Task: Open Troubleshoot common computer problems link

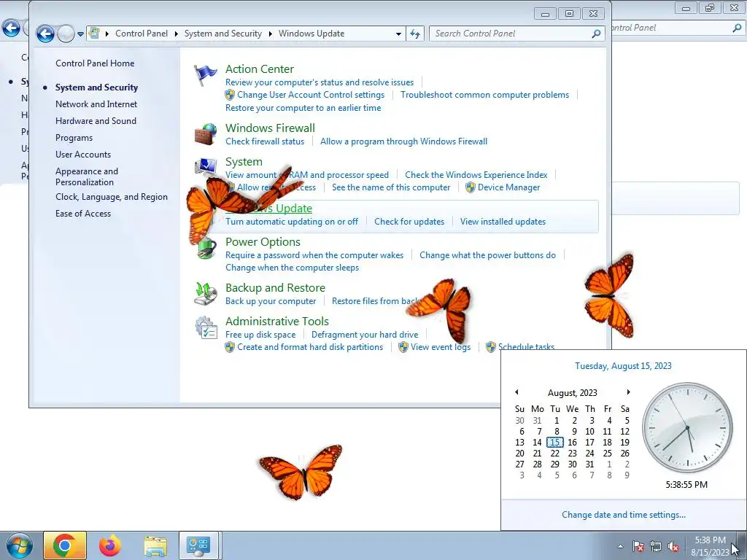Action: (484, 95)
